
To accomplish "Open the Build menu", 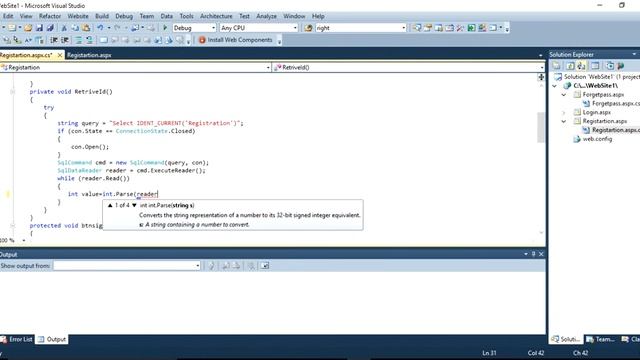I will 102,16.
